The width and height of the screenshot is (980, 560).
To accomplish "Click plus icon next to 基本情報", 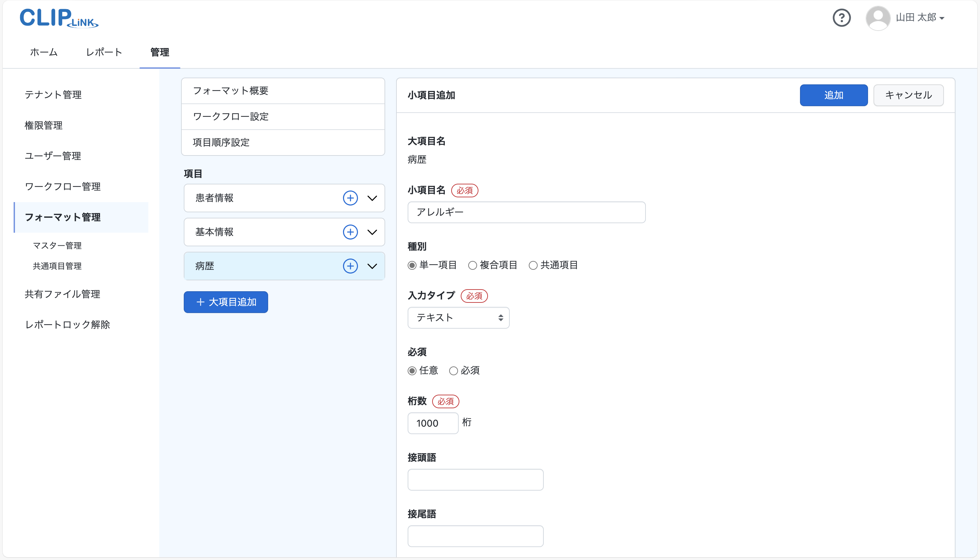I will coord(350,232).
